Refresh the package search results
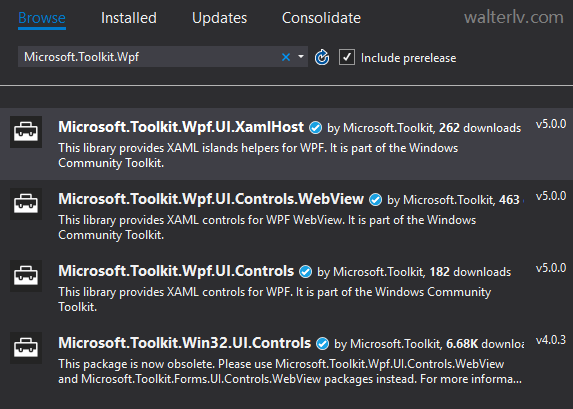Viewport: 573px width, 409px height. tap(322, 57)
